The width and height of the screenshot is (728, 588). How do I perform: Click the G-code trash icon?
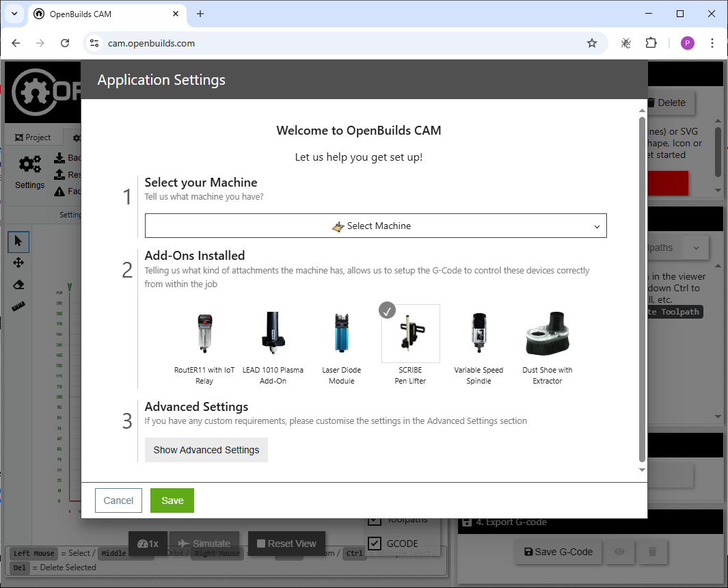click(652, 552)
